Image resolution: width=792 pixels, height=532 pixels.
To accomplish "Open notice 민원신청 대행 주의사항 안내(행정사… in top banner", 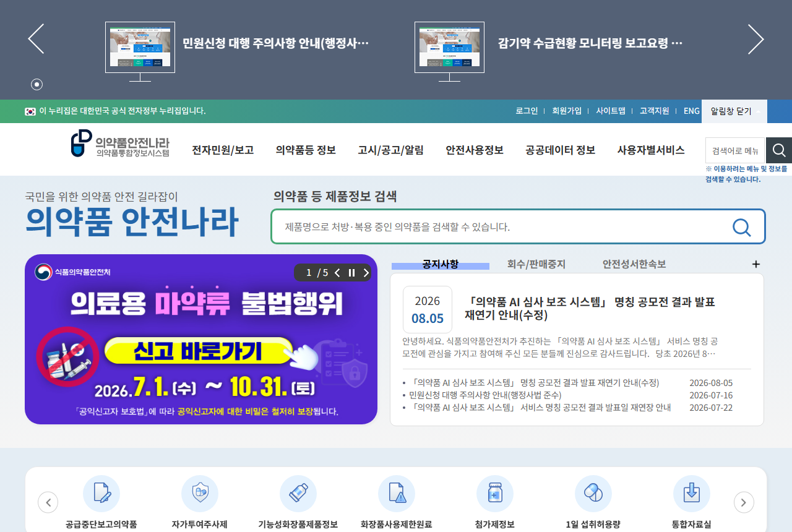I will [275, 43].
